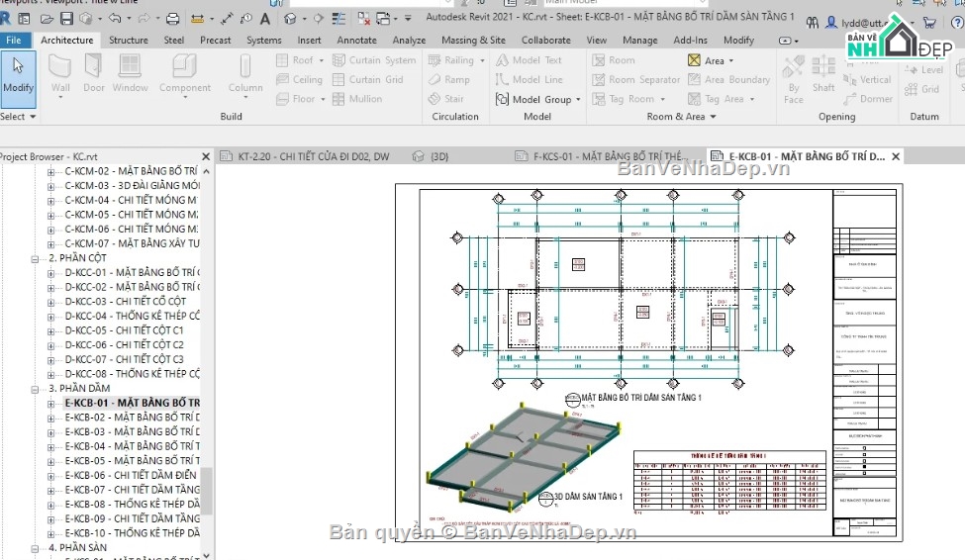Screen dimensions: 965x560
Task: Open the Tag Room dropdown arrow
Action: 663,99
